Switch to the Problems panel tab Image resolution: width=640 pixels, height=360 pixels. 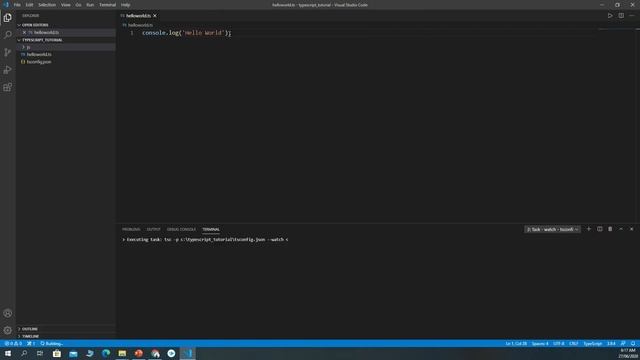tap(131, 229)
